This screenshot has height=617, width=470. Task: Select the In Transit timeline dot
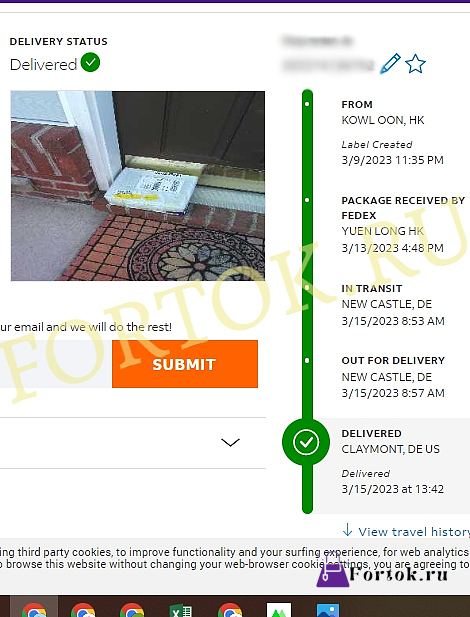(x=307, y=288)
